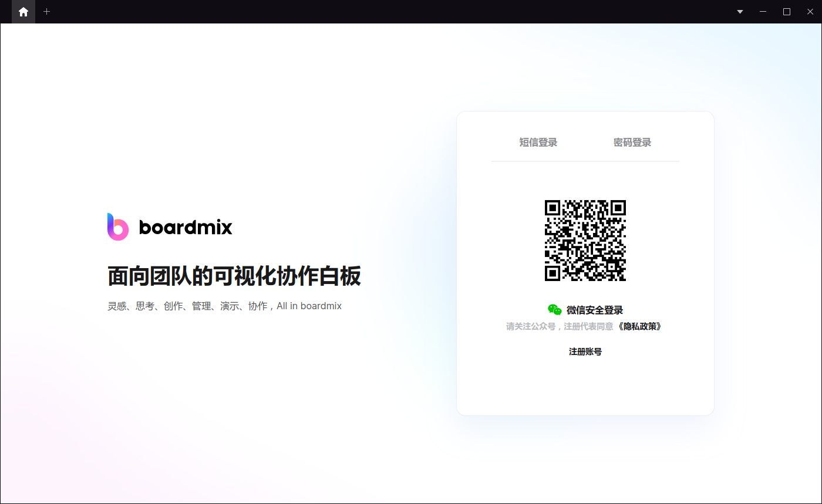Open the 《隐私政策》 link
The height and width of the screenshot is (504, 822).
[x=640, y=326]
